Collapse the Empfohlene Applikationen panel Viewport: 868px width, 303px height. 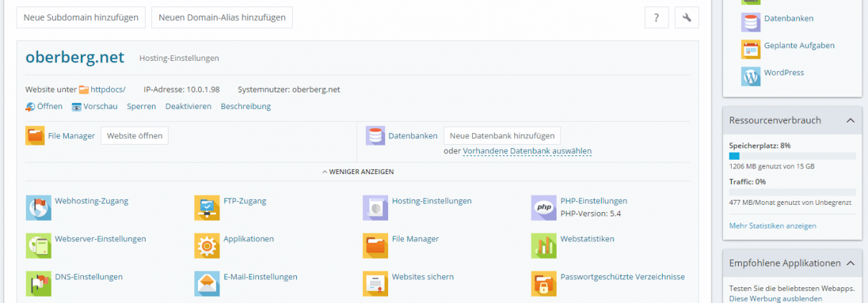[850, 263]
